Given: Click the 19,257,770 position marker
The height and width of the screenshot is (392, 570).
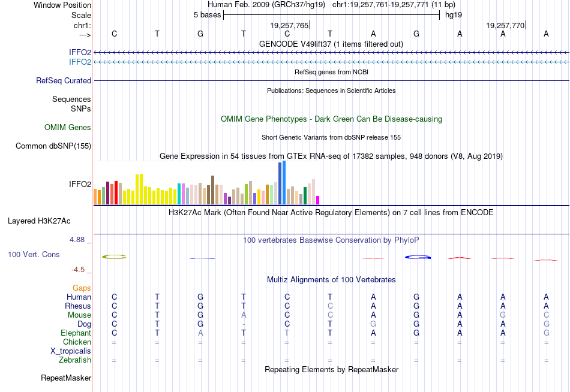Looking at the screenshot, I should 506,25.
